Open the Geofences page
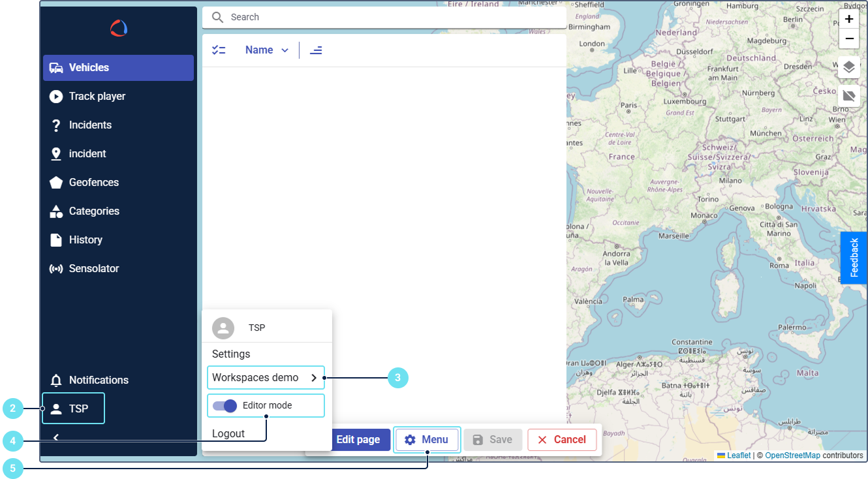This screenshot has height=479, width=868. pos(119,183)
